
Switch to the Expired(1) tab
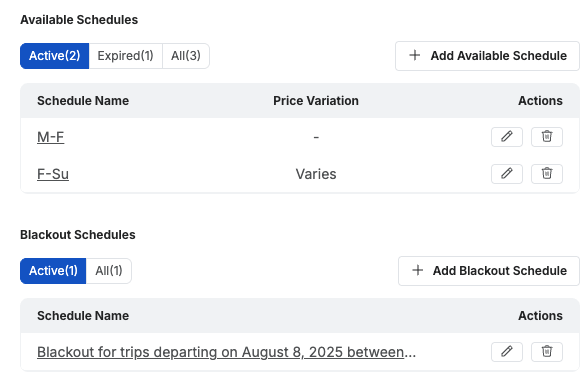(x=125, y=56)
